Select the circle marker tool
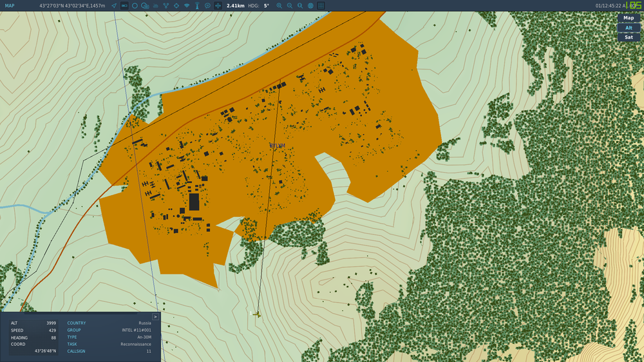The width and height of the screenshot is (644, 362). [135, 5]
